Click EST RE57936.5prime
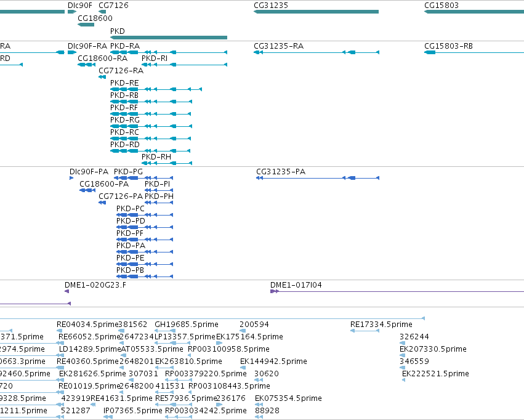 [187, 398]
